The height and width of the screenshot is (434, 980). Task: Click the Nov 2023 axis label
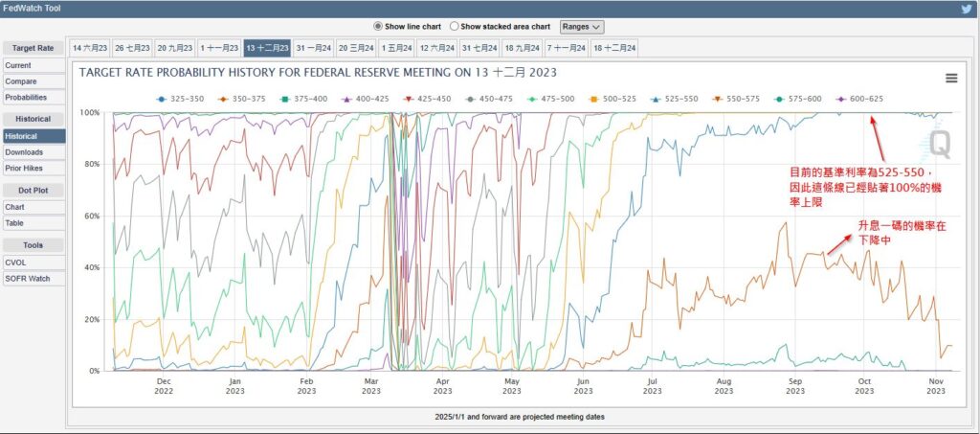tap(936, 386)
